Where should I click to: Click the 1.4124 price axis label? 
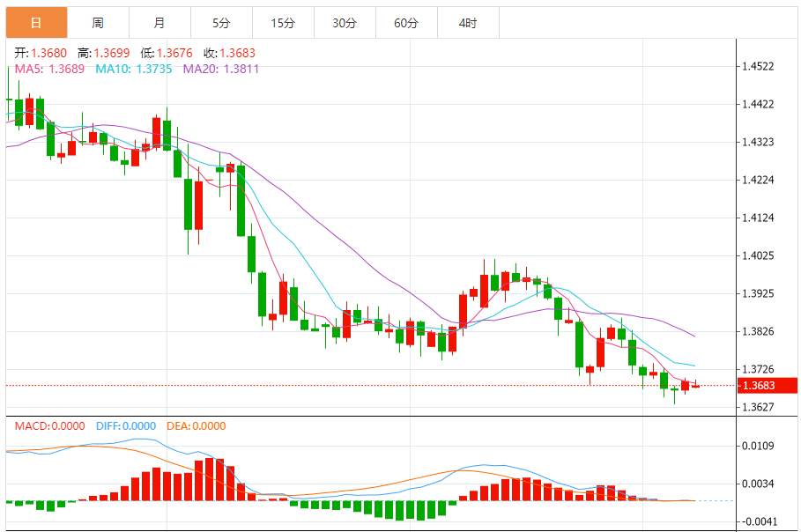758,218
